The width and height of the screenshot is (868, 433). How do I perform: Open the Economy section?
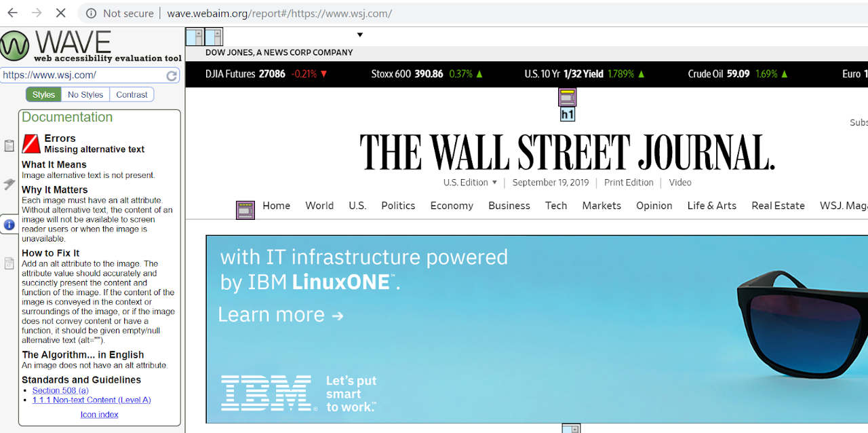click(x=452, y=206)
